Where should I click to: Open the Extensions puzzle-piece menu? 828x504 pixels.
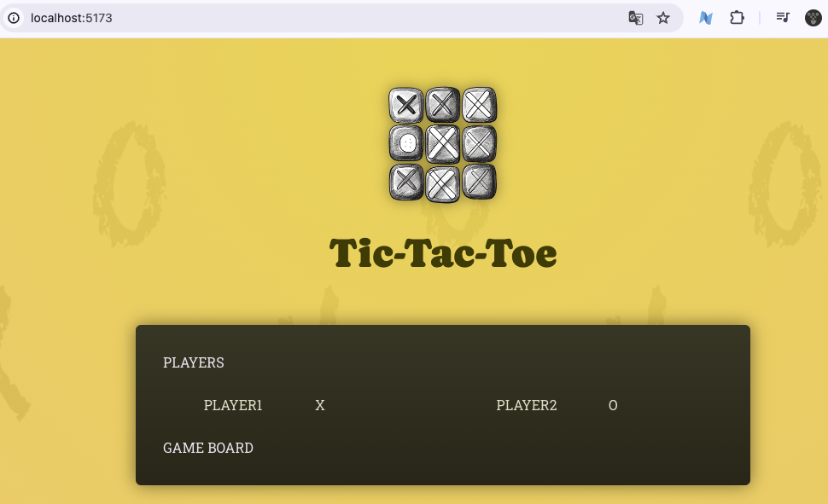pyautogui.click(x=737, y=18)
